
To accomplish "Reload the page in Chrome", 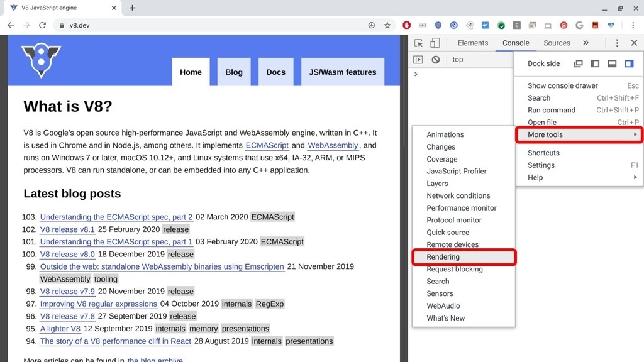I will coord(42,25).
